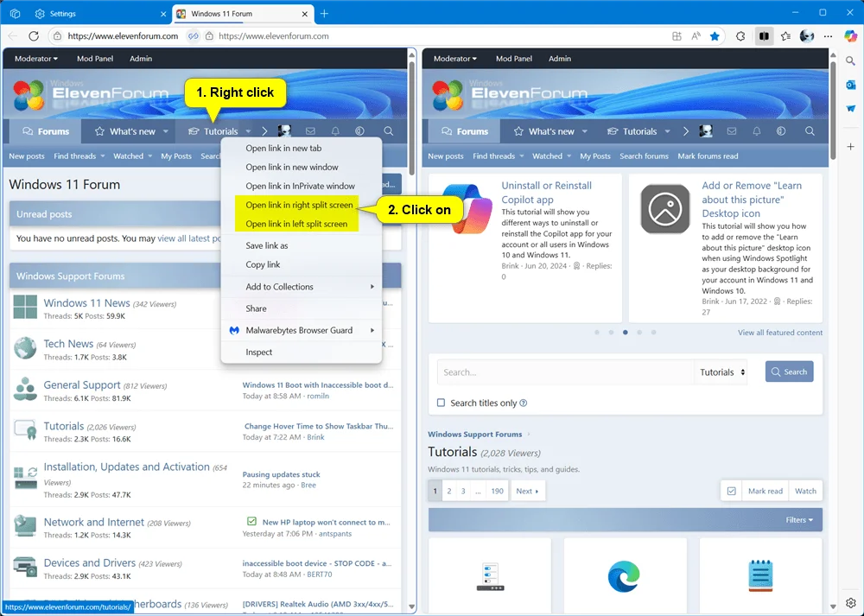Click the browser refresh icon
The width and height of the screenshot is (864, 616).
(34, 36)
